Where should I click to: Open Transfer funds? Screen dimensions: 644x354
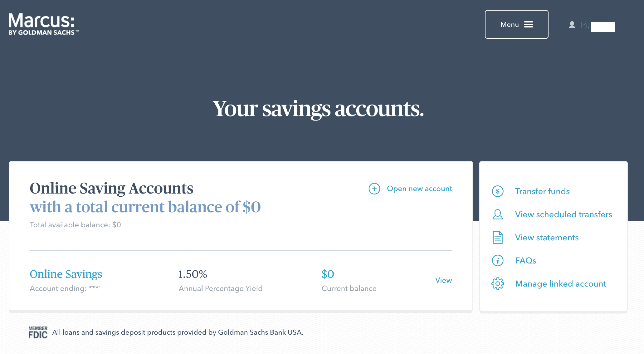pyautogui.click(x=542, y=191)
